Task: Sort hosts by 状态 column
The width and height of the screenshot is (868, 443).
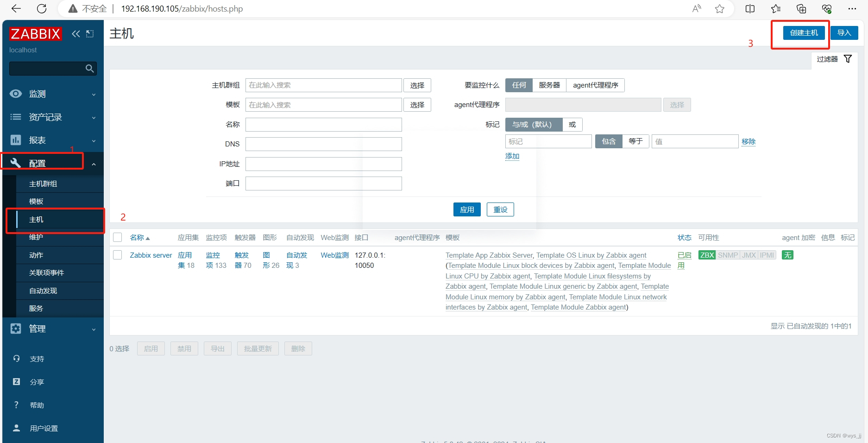Action: tap(684, 238)
